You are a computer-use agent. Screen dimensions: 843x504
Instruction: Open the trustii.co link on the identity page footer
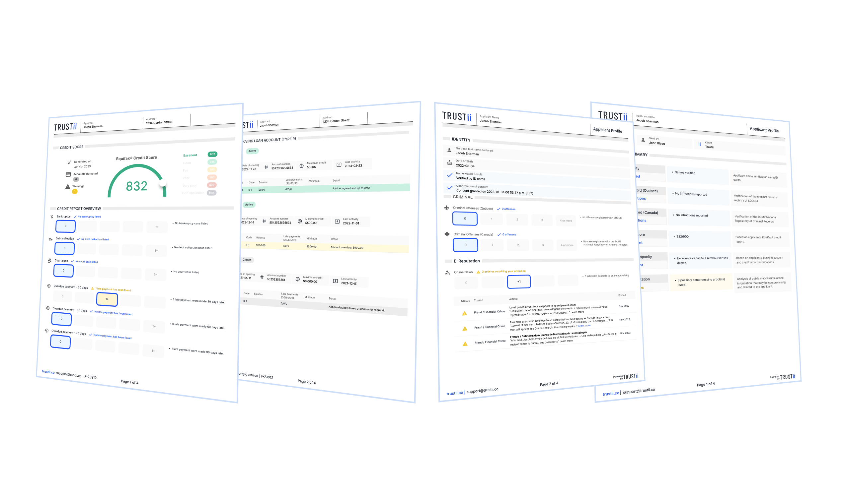coord(455,393)
